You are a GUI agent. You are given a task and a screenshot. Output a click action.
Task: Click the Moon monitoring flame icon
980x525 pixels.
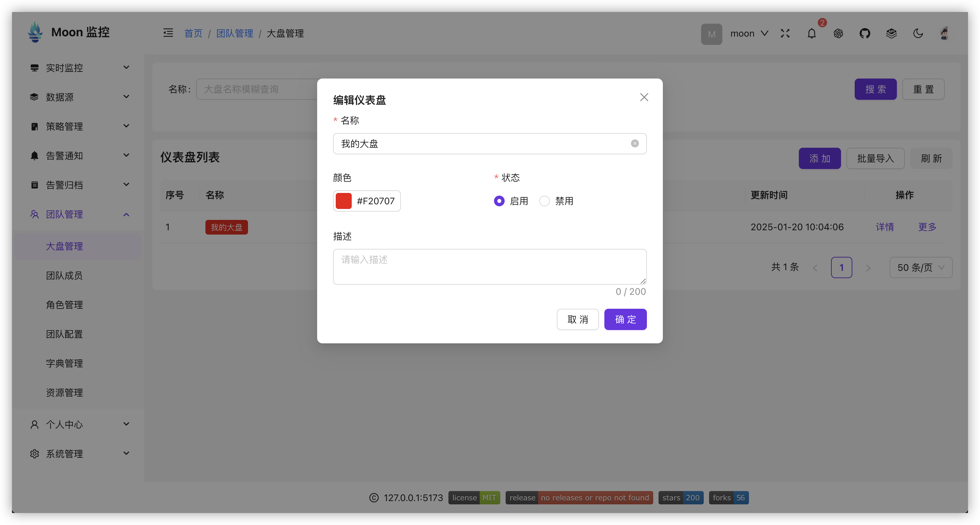pyautogui.click(x=35, y=33)
